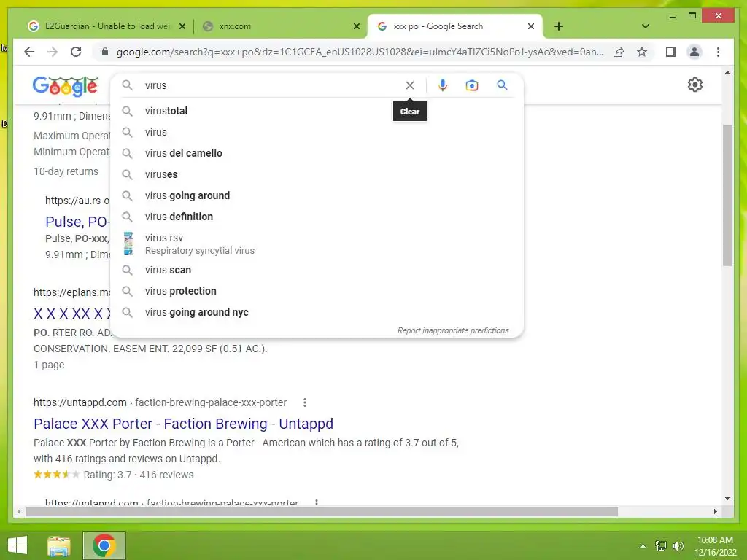Open tab search dropdown arrow
This screenshot has width=747, height=560.
pos(646,26)
